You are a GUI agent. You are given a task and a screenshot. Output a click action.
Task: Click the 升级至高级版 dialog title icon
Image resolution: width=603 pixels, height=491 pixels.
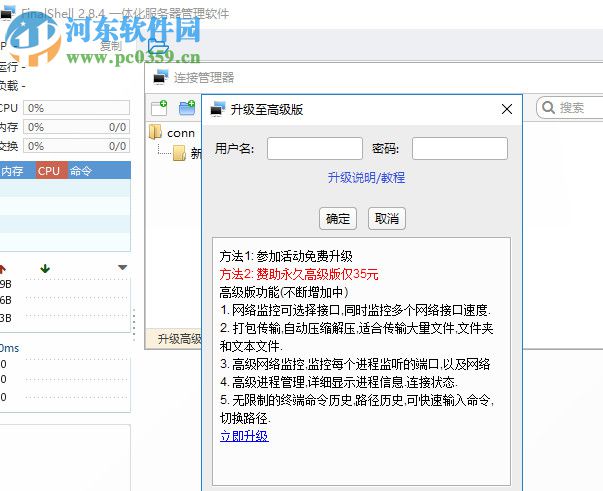click(x=218, y=109)
